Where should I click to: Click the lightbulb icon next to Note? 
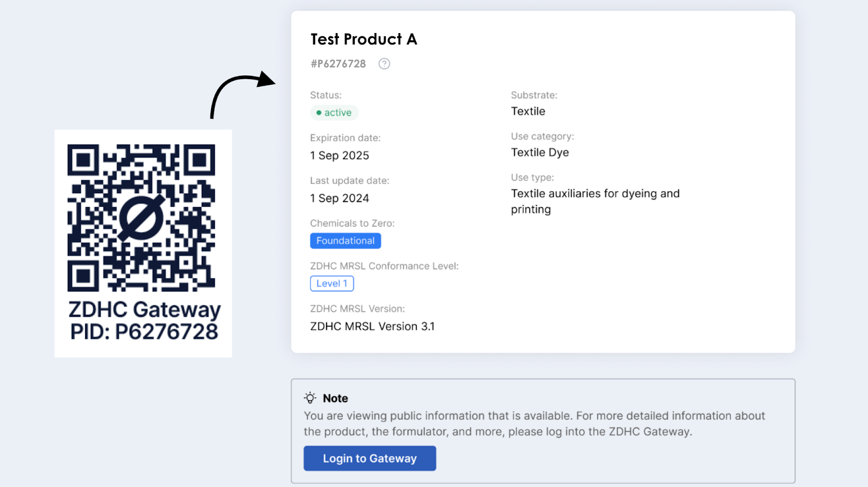pyautogui.click(x=310, y=398)
